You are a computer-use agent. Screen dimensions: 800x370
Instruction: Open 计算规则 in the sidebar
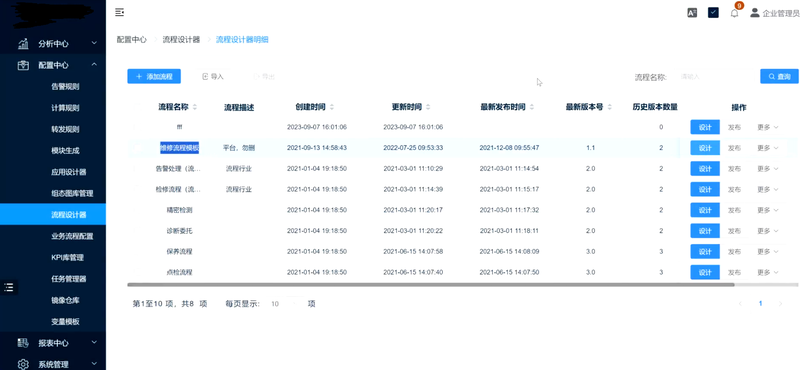(x=65, y=108)
